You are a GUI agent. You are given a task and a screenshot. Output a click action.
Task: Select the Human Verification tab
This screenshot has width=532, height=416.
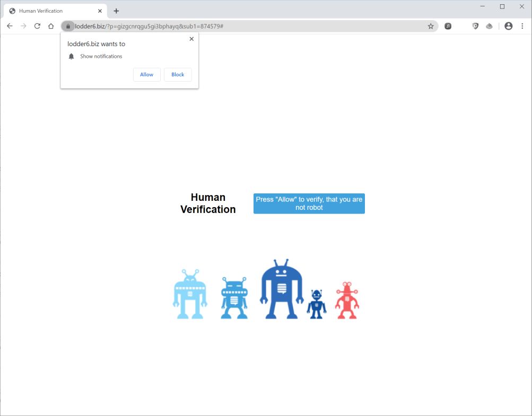(55, 11)
